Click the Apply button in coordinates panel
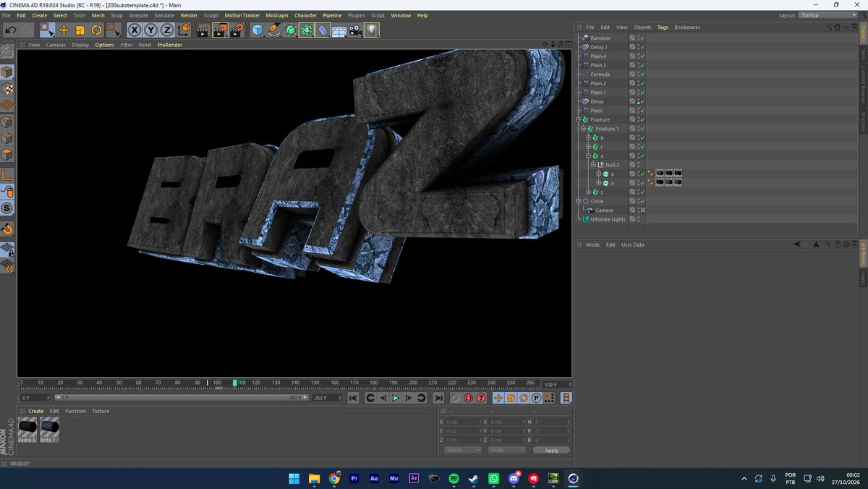Screen dimensions: 868x489 point(551,450)
